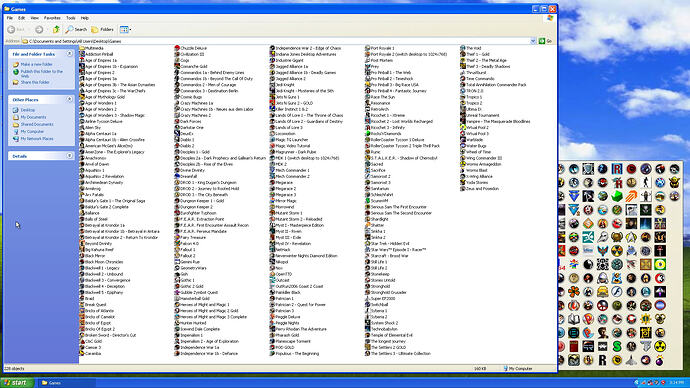The width and height of the screenshot is (690, 388).
Task: Click the Worms Armageddon icon
Action: point(463,164)
